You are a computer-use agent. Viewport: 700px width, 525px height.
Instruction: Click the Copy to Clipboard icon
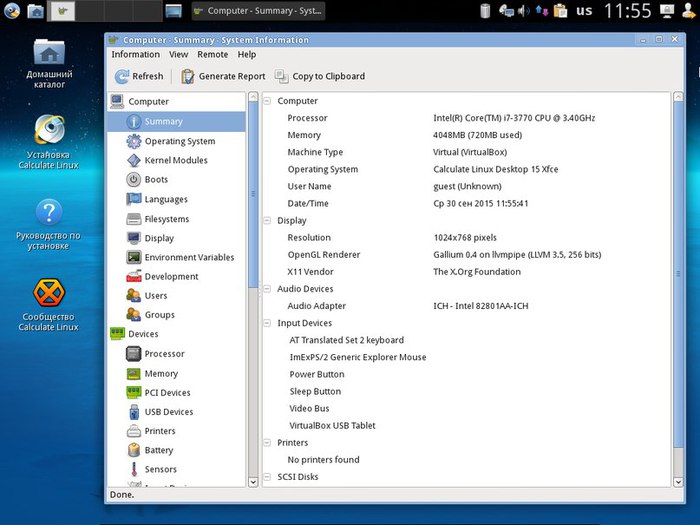tap(281, 76)
